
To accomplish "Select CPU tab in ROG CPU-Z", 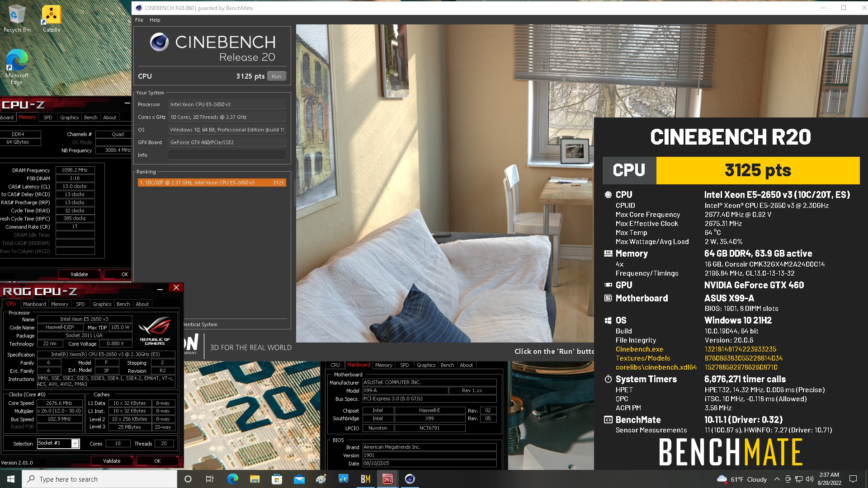I will point(11,304).
